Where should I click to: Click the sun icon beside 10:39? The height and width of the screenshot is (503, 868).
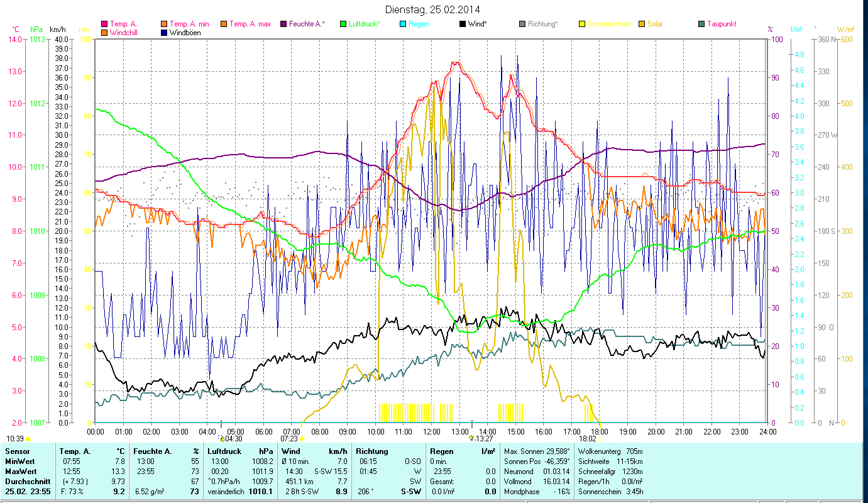click(x=28, y=438)
